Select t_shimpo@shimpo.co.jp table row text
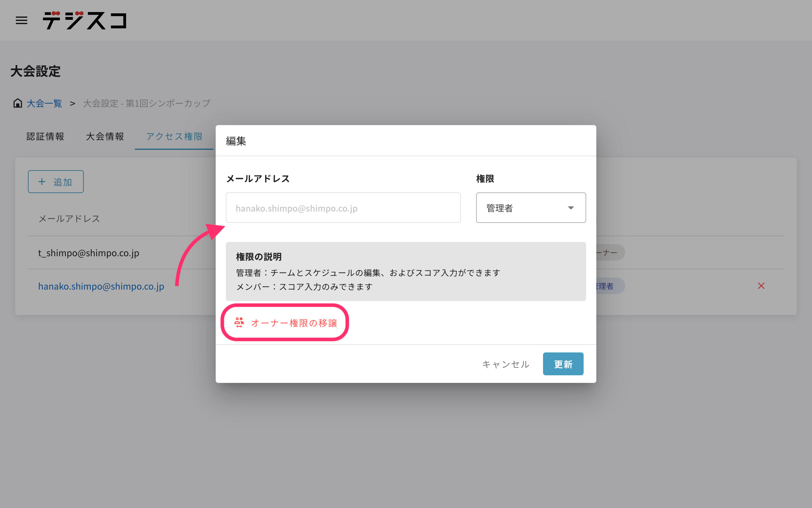812x508 pixels. point(88,253)
